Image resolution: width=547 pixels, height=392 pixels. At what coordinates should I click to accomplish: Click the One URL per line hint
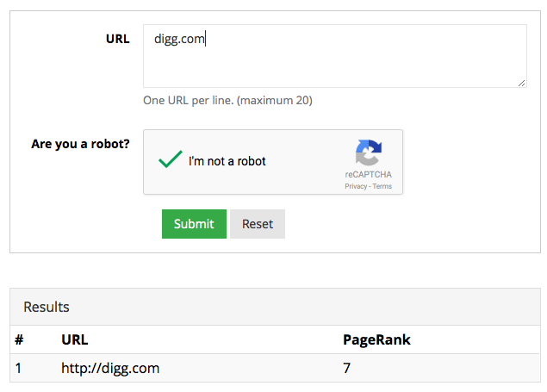[x=227, y=101]
